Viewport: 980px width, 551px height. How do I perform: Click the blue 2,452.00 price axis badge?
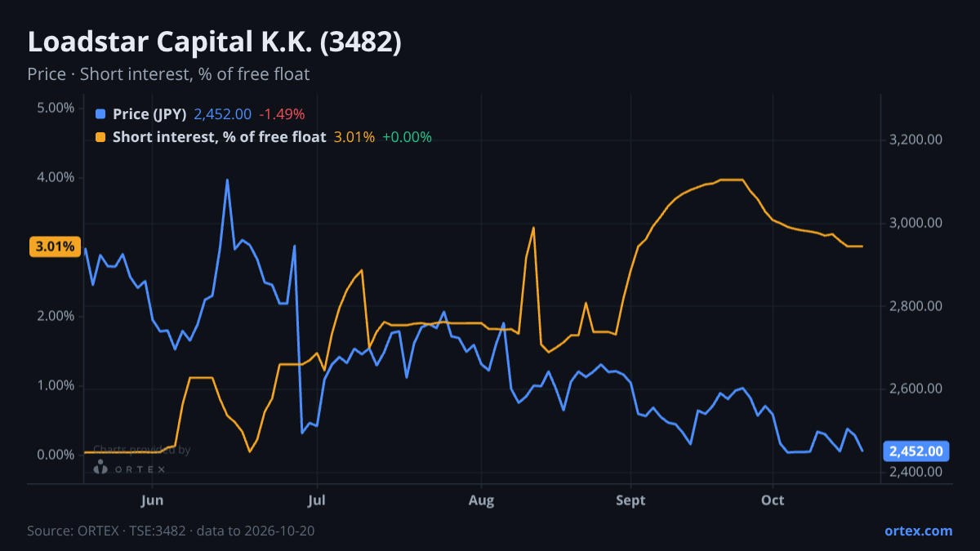coord(916,451)
